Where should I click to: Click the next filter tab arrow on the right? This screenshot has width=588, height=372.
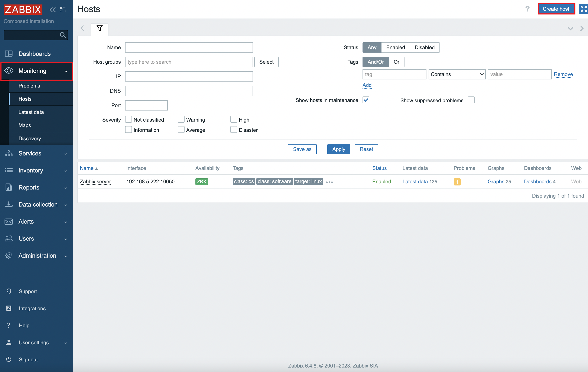(x=582, y=28)
